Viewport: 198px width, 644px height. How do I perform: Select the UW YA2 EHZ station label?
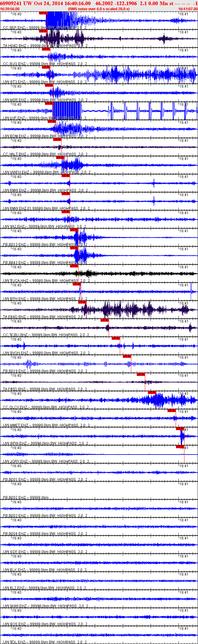pyautogui.click(x=45, y=227)
